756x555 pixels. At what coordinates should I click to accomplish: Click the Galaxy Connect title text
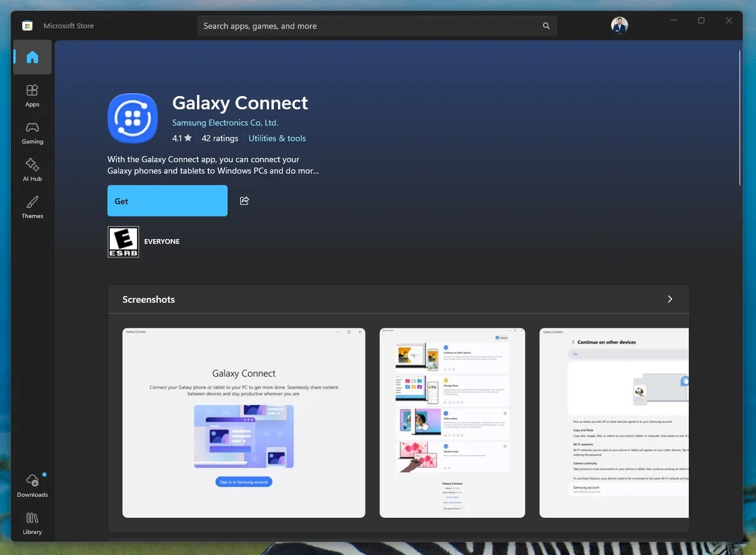240,103
